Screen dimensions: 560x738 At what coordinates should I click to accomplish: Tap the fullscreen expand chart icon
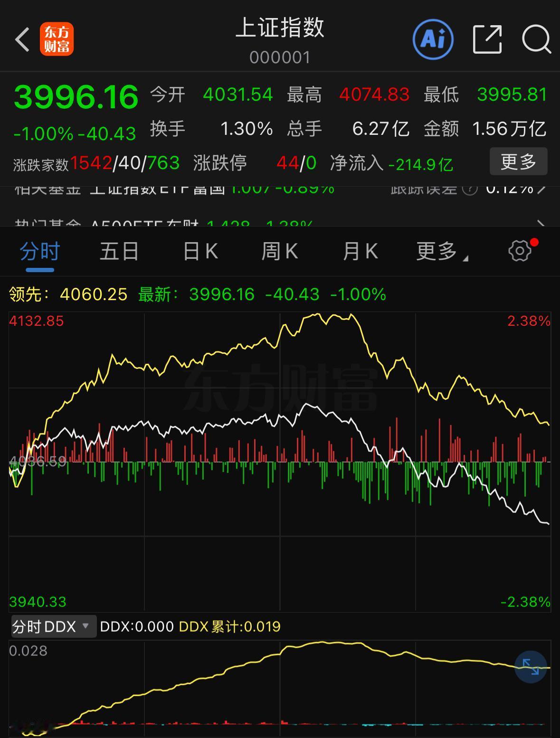(531, 667)
